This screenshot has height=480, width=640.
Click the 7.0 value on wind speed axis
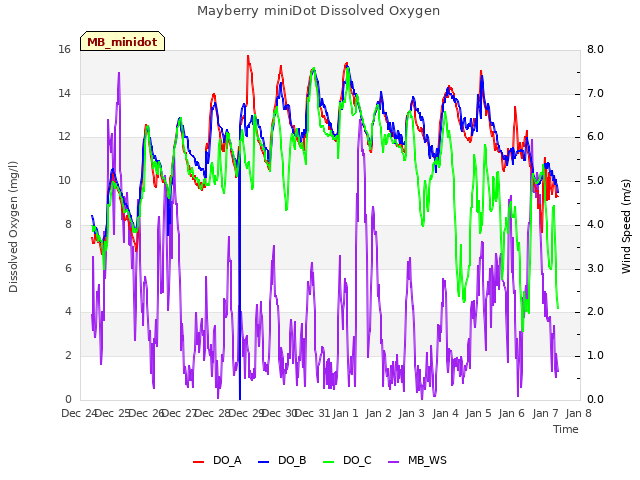click(x=595, y=93)
